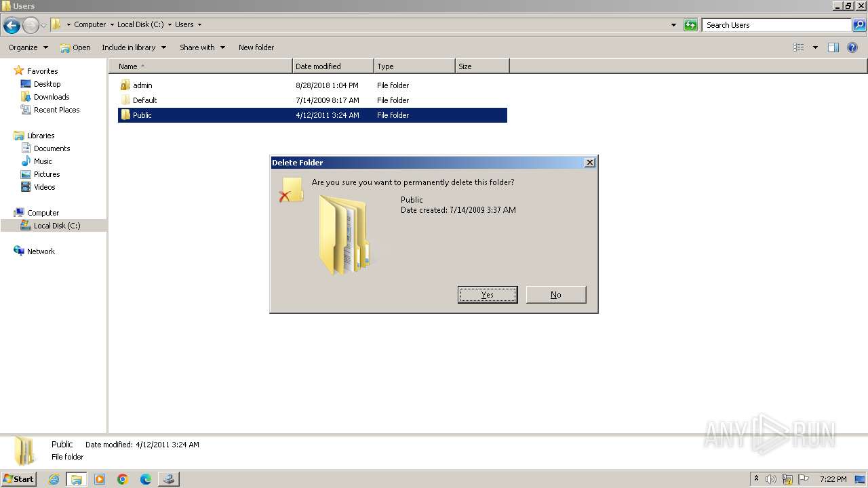868x488 pixels.
Task: Click Local Disk (C:) in address bar
Action: (140, 24)
